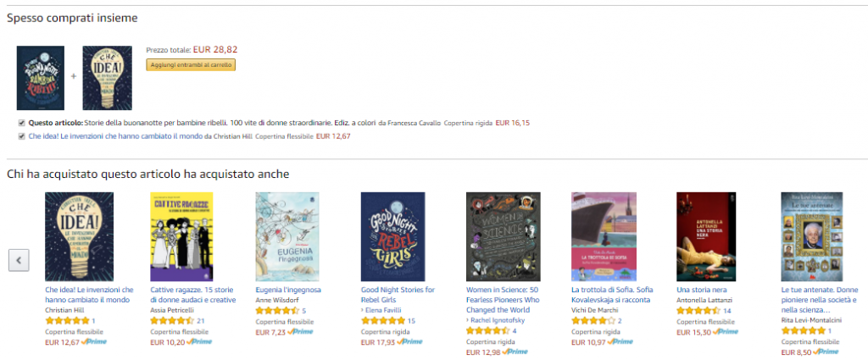Expand author arrow next to Elena Favilli

click(x=363, y=310)
